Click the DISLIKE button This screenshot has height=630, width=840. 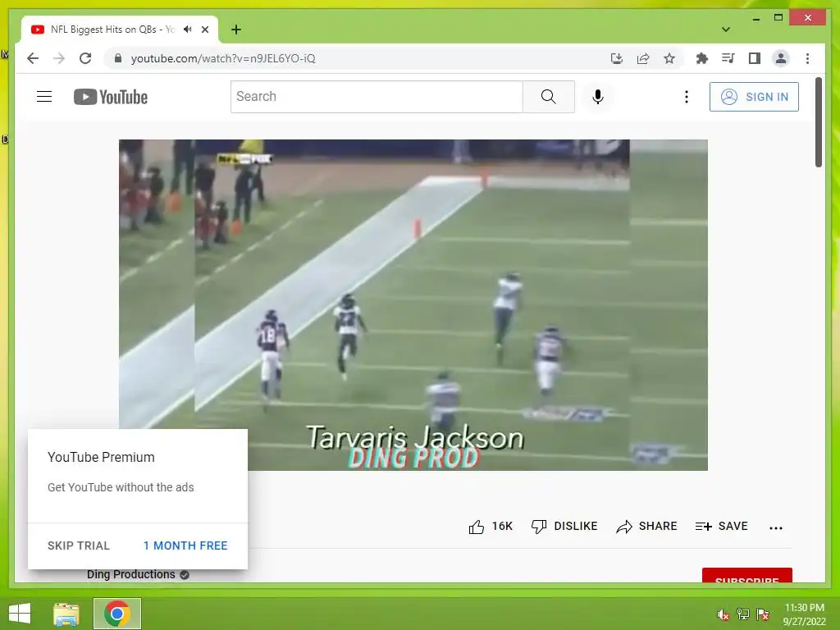(564, 526)
